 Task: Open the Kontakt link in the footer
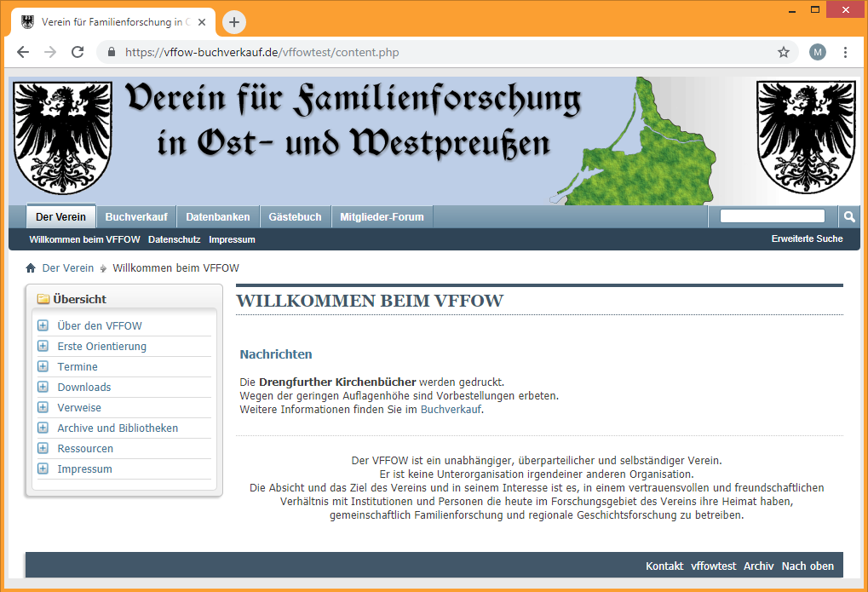click(x=664, y=565)
